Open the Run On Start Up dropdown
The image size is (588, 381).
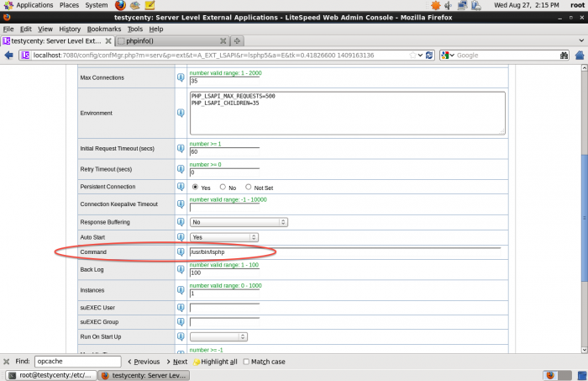[x=218, y=336]
